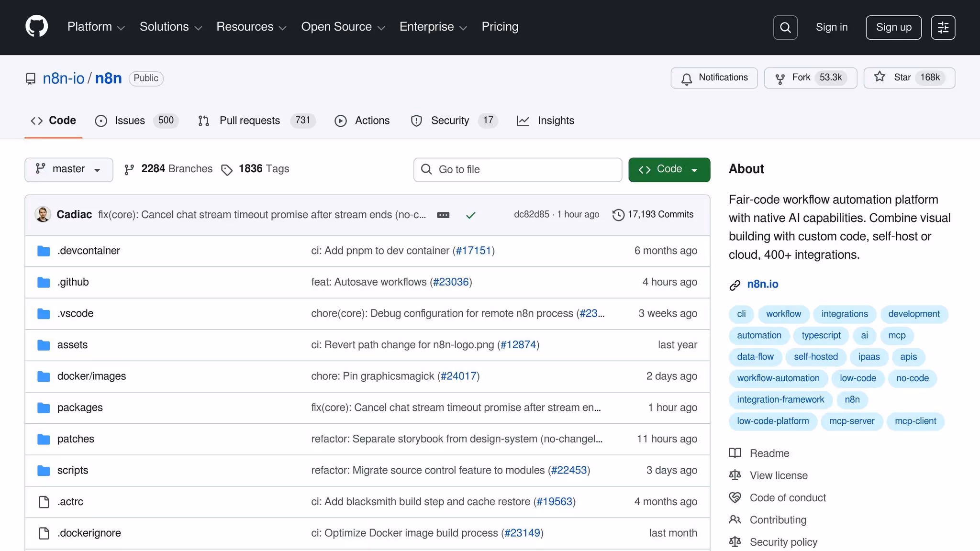
Task: Open the master branch dropdown
Action: pos(68,169)
